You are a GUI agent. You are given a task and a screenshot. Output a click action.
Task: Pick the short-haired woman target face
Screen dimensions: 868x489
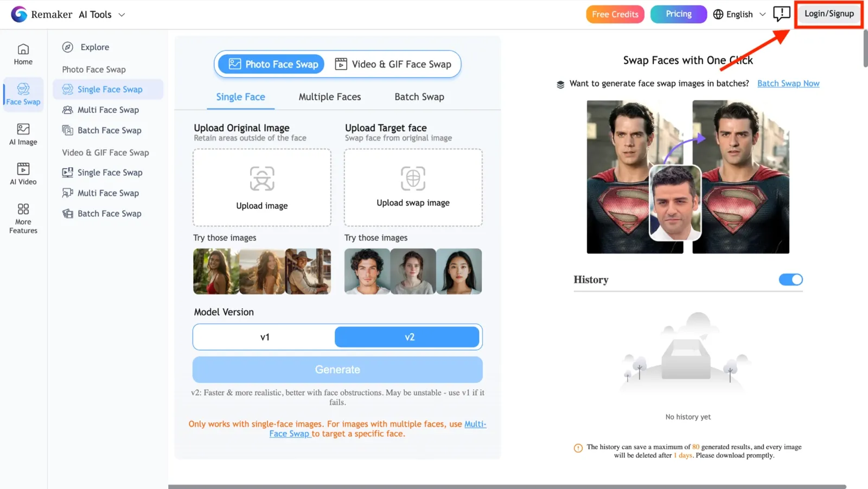coord(413,271)
